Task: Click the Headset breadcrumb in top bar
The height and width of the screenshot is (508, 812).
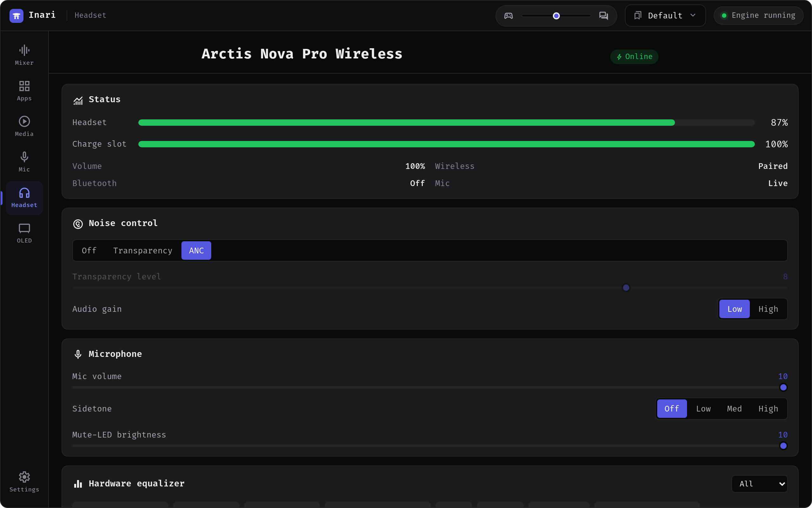Action: coord(90,16)
